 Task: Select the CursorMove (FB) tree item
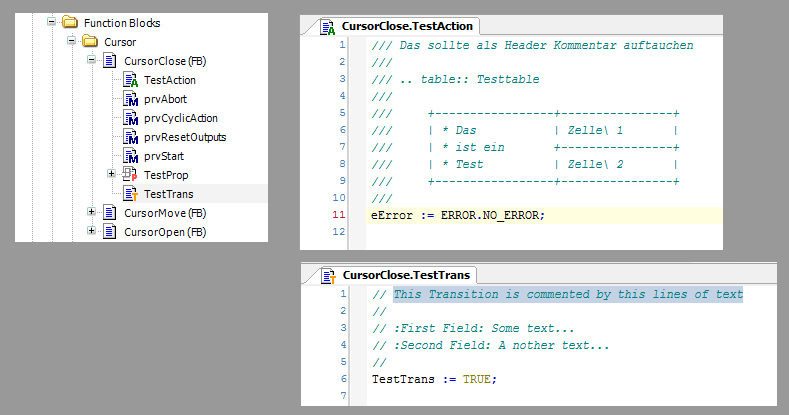click(164, 213)
